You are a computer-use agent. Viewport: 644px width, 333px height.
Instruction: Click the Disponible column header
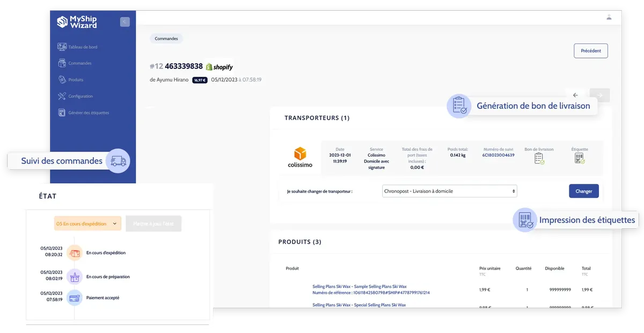coord(554,268)
